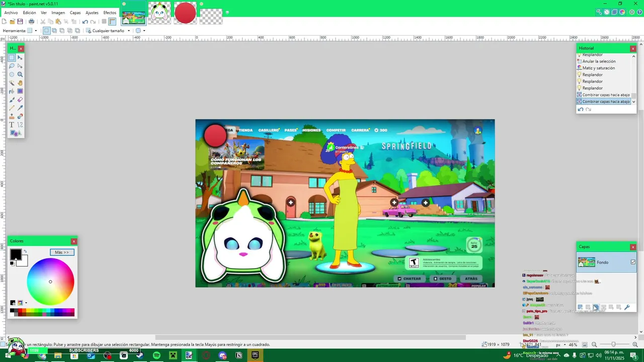Click the Save floppy disk icon
This screenshot has width=644, height=362.
[x=20, y=22]
